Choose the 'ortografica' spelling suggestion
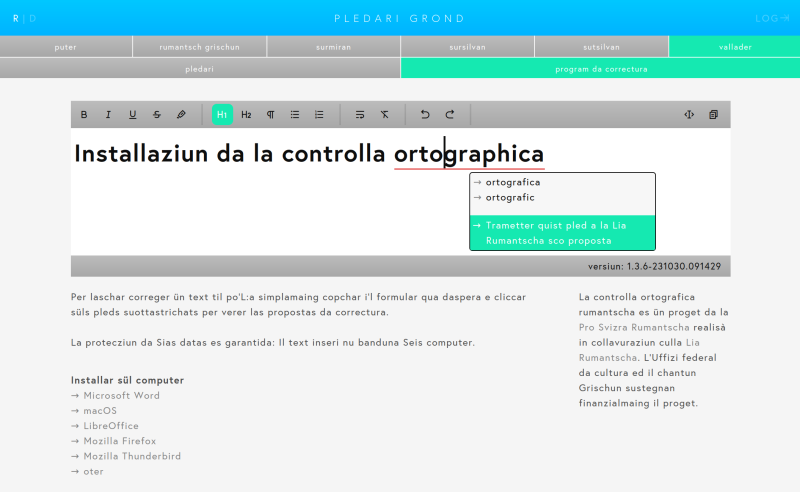Screen dimensions: 800x492 [x=512, y=183]
